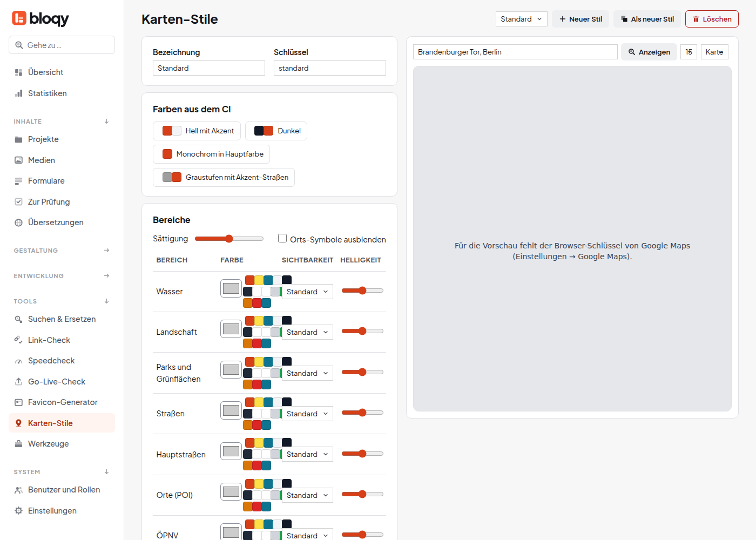Click the Neuer Stil button
756x540 pixels.
point(580,19)
